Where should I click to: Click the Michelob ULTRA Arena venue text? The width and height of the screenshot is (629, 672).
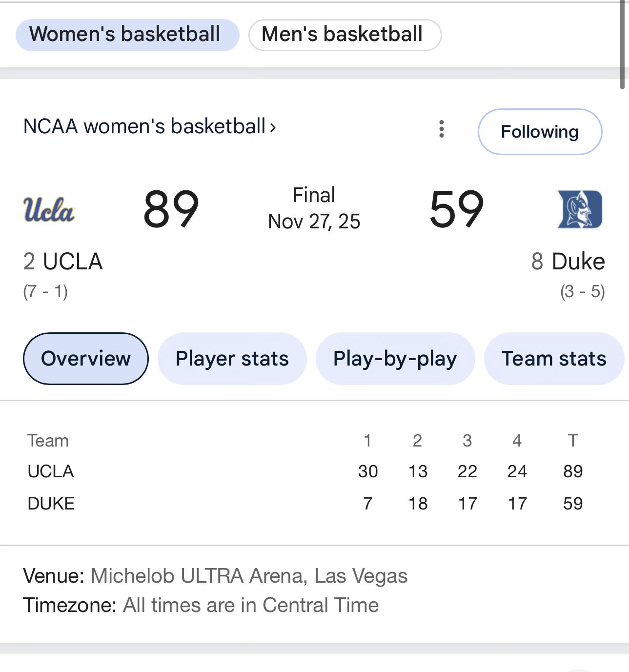click(x=249, y=576)
